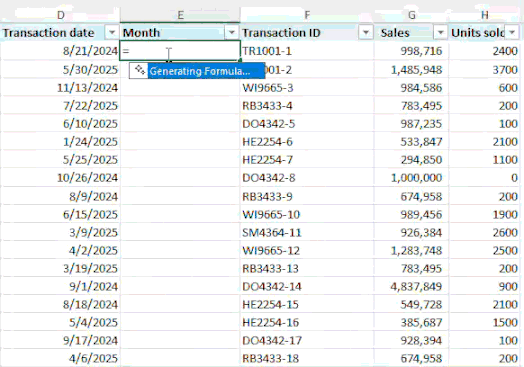This screenshot has width=524, height=367.
Task: Select date cell 5/30/2025
Action: 60,70
